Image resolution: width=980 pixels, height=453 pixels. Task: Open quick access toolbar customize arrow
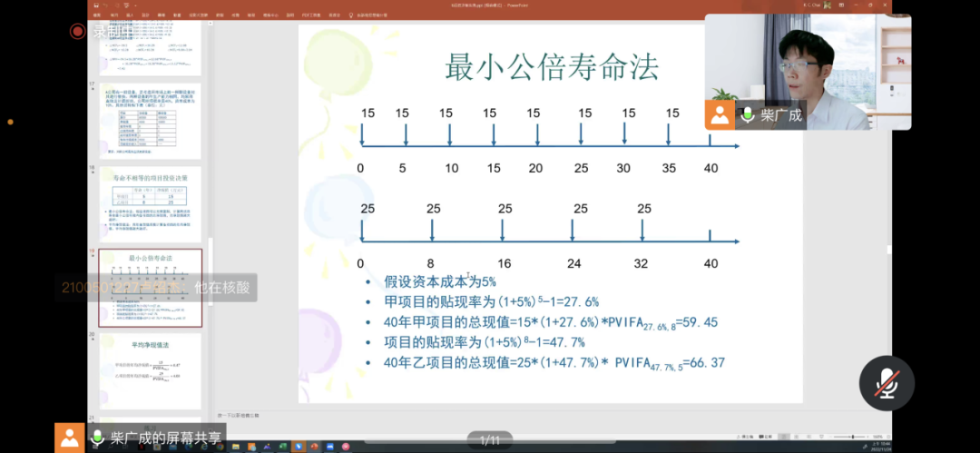tap(135, 5)
